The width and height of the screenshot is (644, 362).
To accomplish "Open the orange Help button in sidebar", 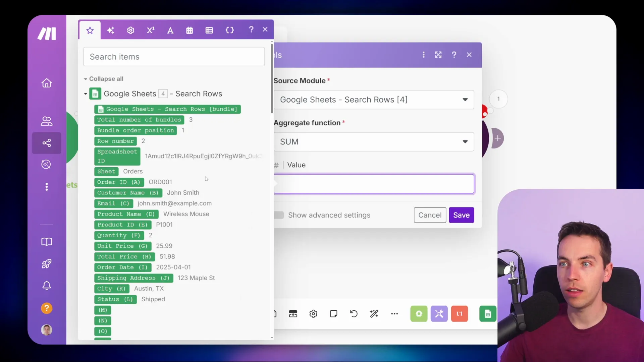I will click(x=47, y=308).
